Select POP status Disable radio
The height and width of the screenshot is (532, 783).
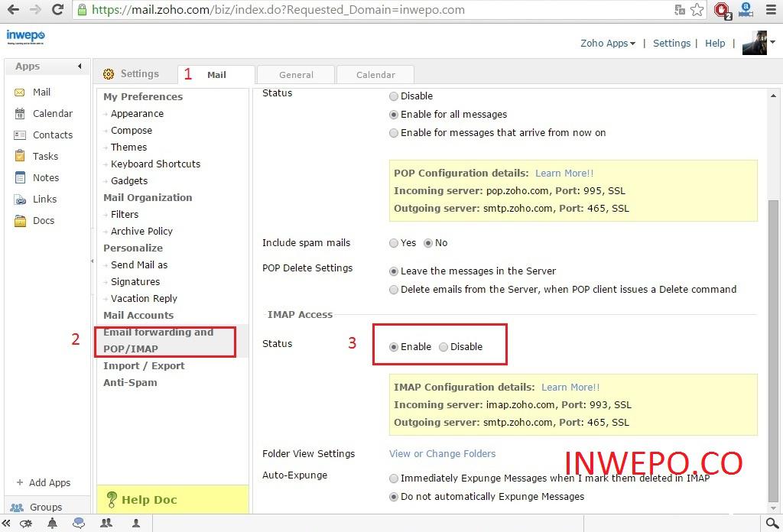[x=394, y=96]
